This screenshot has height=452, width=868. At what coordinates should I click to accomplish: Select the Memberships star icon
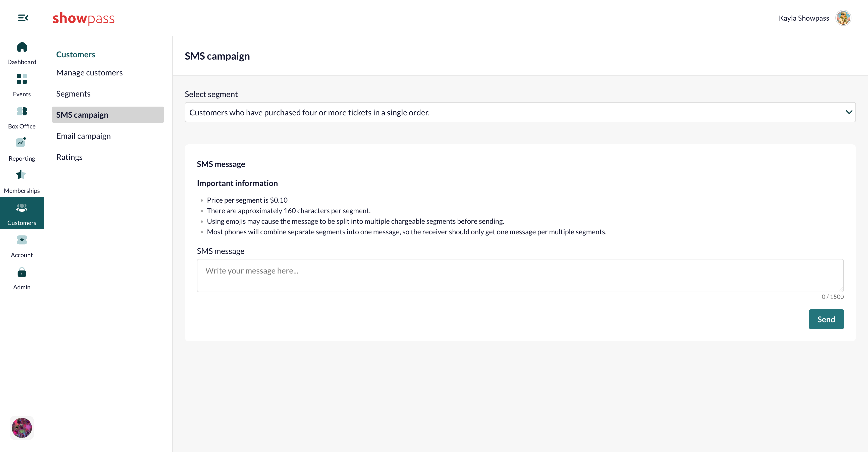(x=21, y=175)
